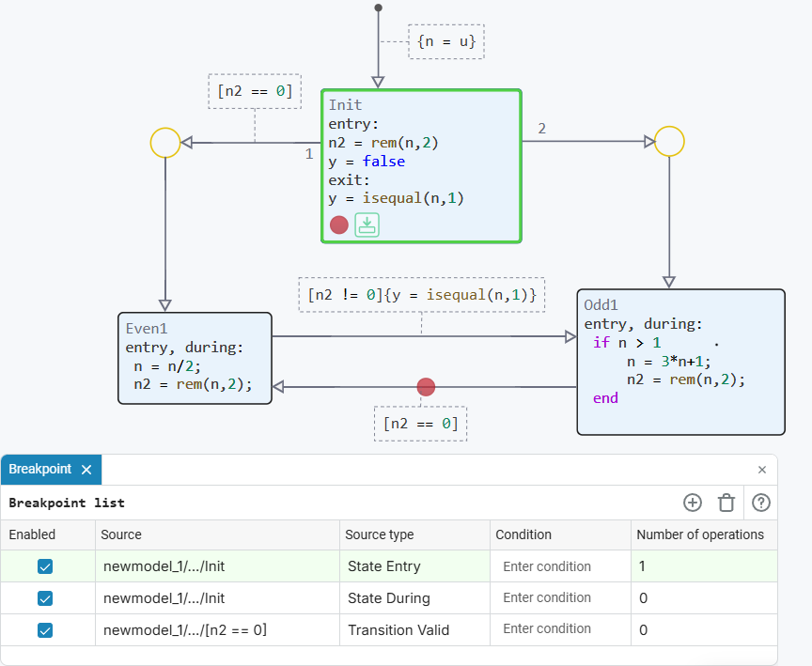The height and width of the screenshot is (666, 812).
Task: Click the [n2 == 0] label below the Odd1-to-Even1 transition
Action: click(420, 424)
